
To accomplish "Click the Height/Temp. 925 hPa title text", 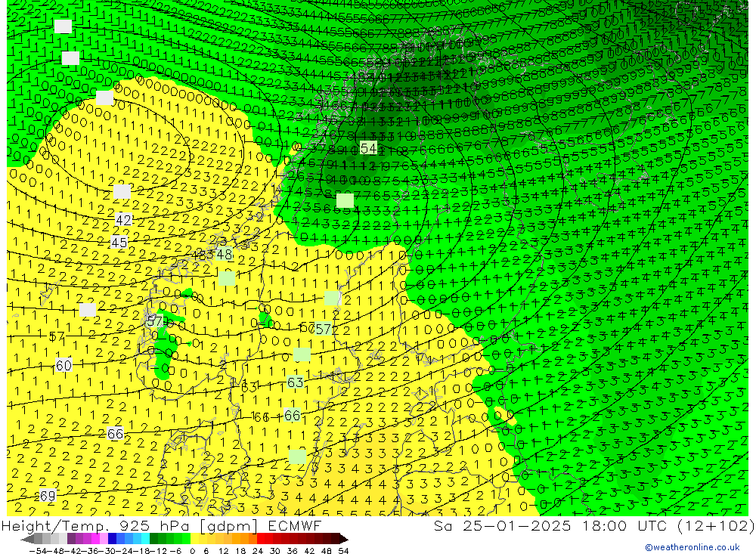I will pyautogui.click(x=97, y=525).
